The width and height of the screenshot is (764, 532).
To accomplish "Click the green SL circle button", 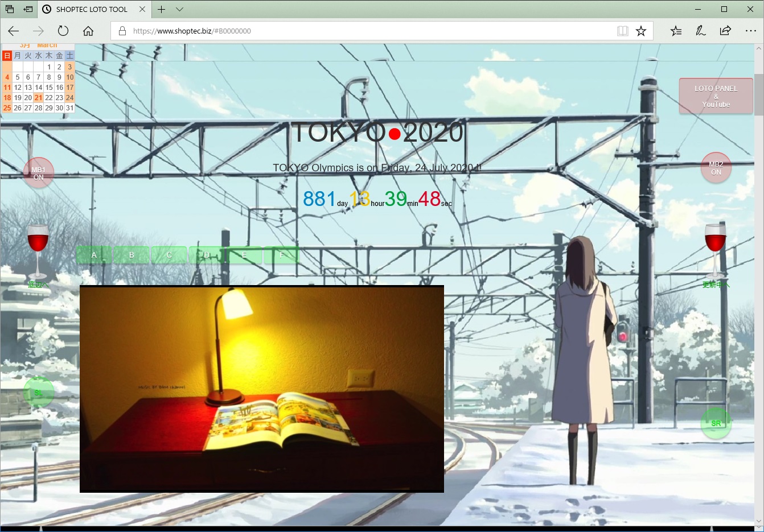I will click(39, 393).
